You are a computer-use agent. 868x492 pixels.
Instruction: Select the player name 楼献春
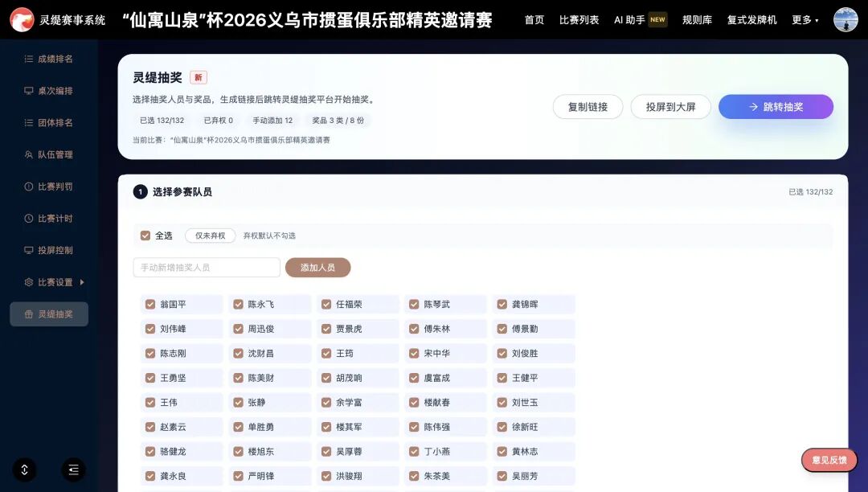click(x=436, y=402)
